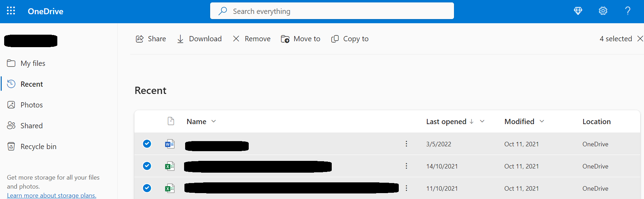Click the My files folder icon
The width and height of the screenshot is (644, 199).
coord(11,63)
